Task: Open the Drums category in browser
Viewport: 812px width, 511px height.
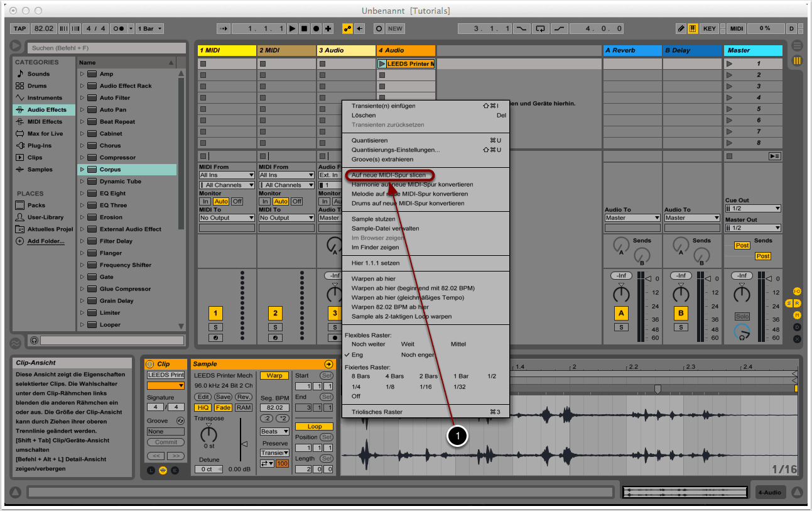Action: pos(36,85)
